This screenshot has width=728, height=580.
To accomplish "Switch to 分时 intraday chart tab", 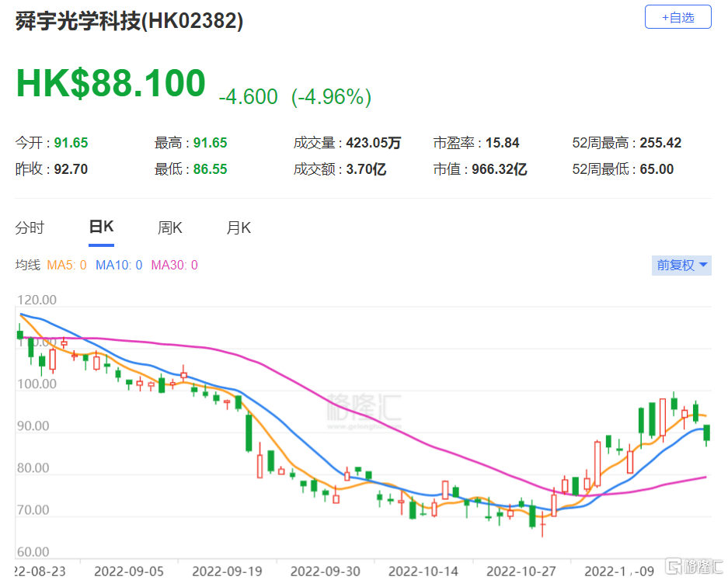I will [x=30, y=227].
